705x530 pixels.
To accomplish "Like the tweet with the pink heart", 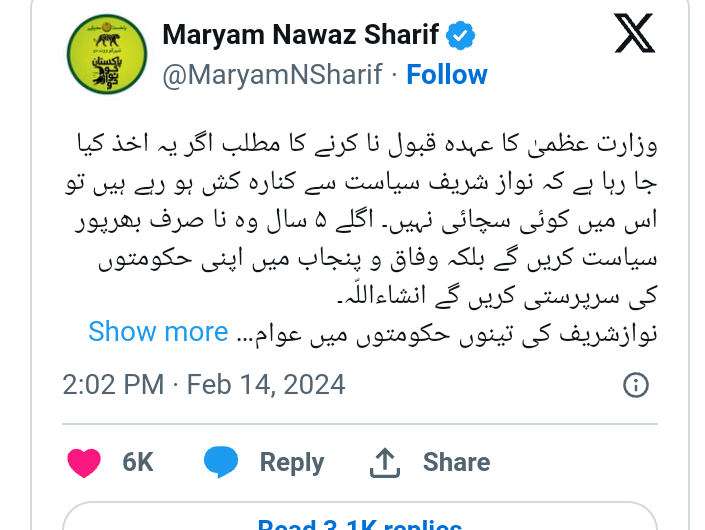I will coord(84,463).
